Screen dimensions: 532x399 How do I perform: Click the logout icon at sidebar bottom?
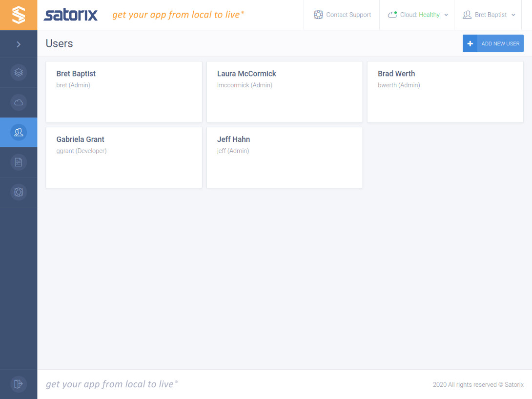pos(19,384)
